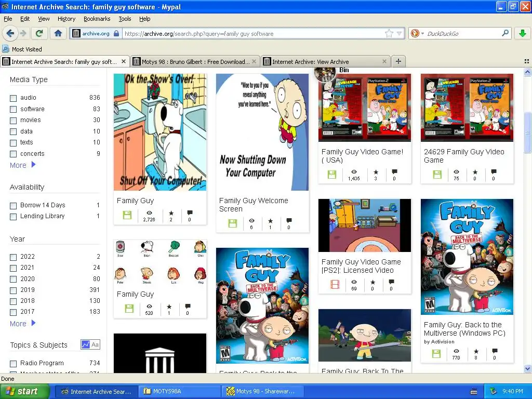Bookmark this page with the star icon
Image resolution: width=532 pixels, height=399 pixels.
(389, 33)
